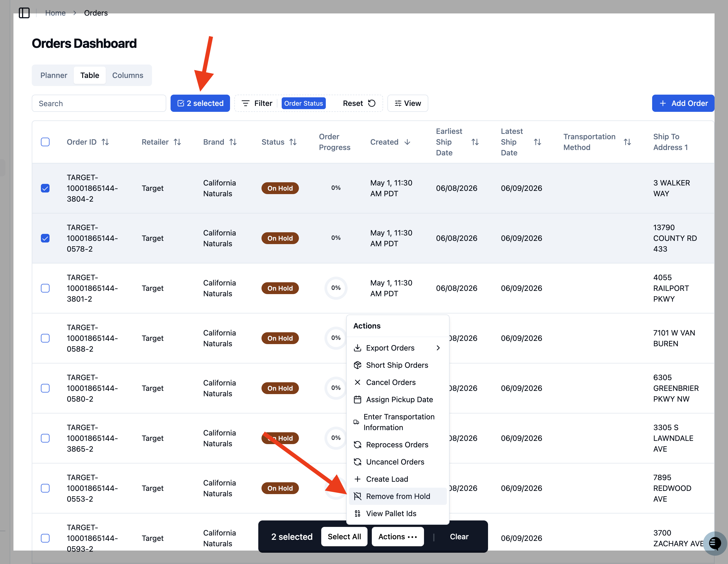Image resolution: width=728 pixels, height=564 pixels.
Task: Switch to the Columns tab
Action: (128, 75)
